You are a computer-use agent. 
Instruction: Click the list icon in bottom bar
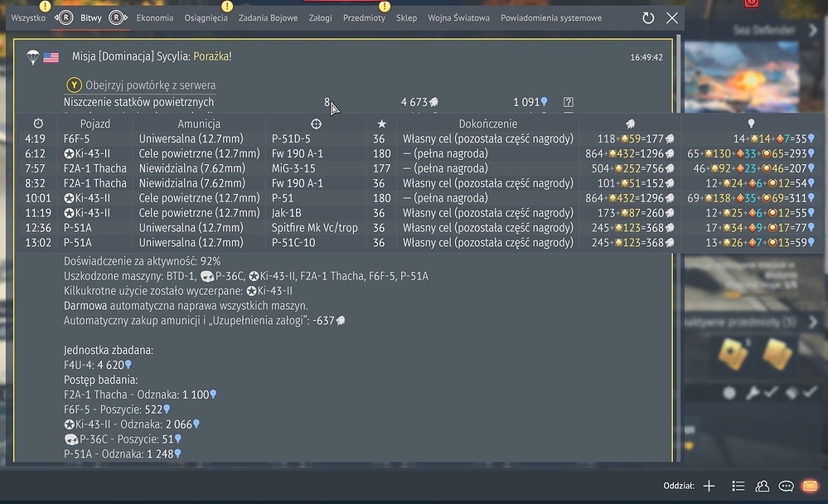tap(738, 486)
